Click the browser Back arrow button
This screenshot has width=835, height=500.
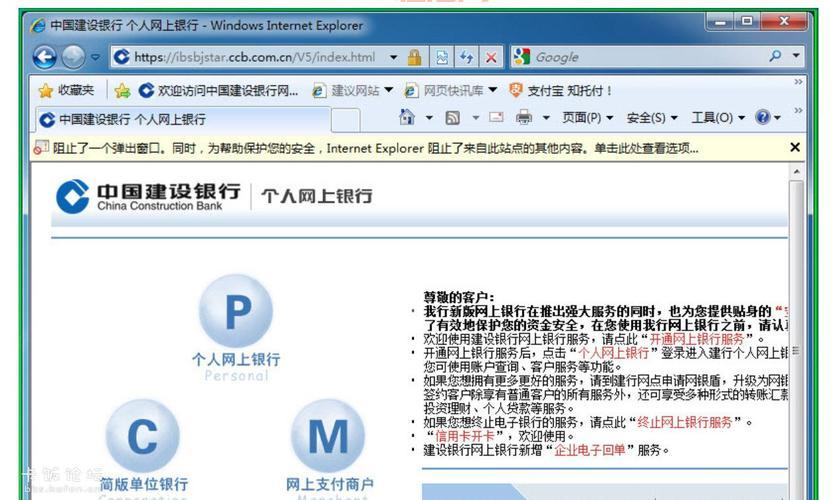(x=45, y=57)
